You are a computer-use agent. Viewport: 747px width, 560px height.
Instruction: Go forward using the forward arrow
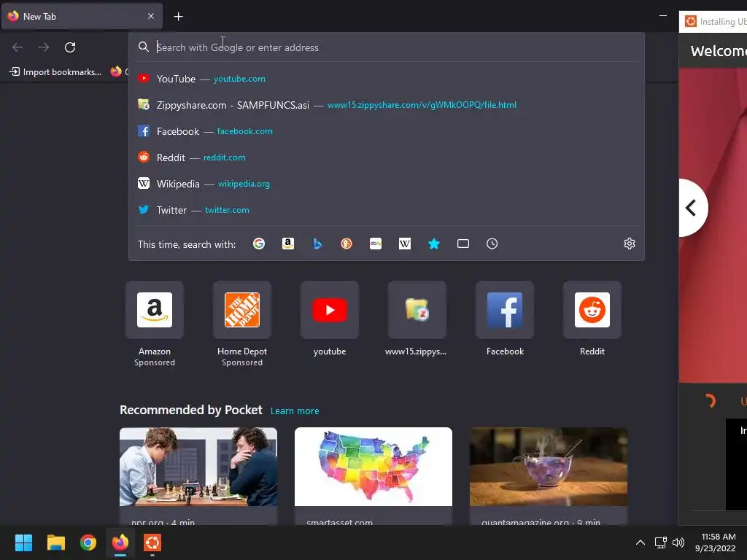[x=44, y=47]
